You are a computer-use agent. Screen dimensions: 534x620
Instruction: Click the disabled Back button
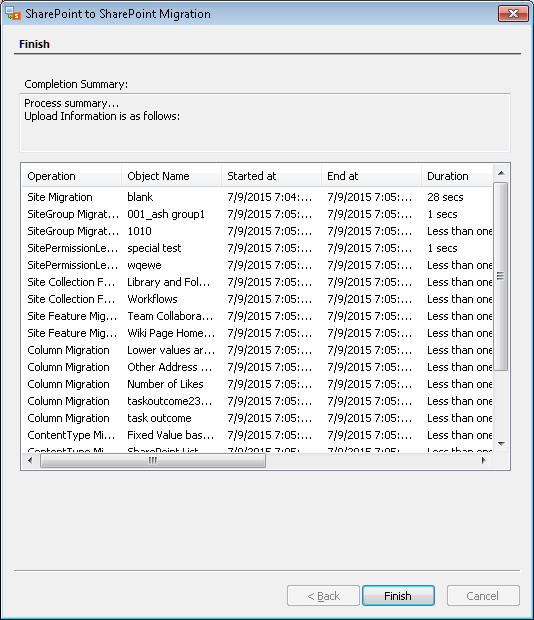coord(323,595)
